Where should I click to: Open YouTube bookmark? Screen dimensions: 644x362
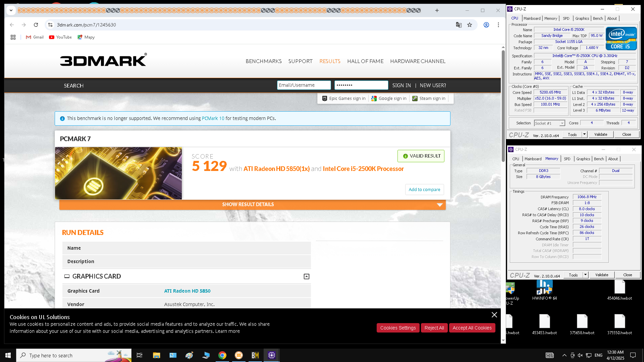click(x=60, y=37)
